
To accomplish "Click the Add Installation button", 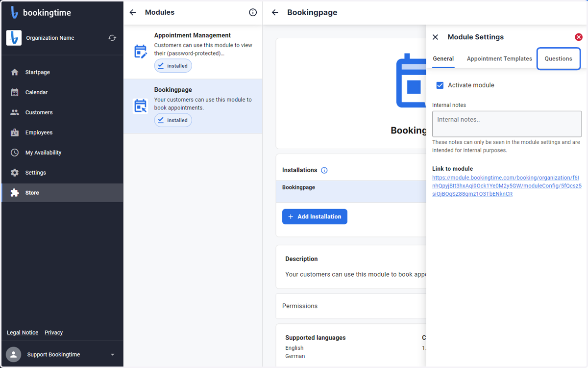I will 315,216.
